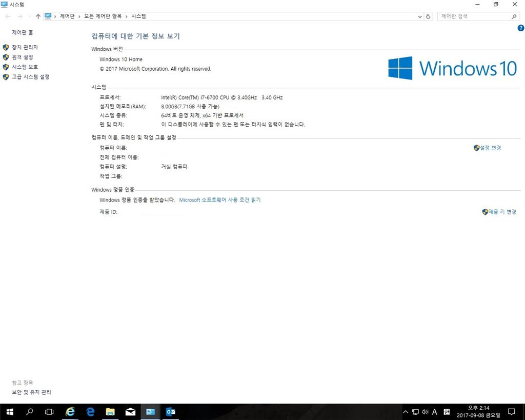Click the shield icon beside 원격 설정

pos(6,57)
